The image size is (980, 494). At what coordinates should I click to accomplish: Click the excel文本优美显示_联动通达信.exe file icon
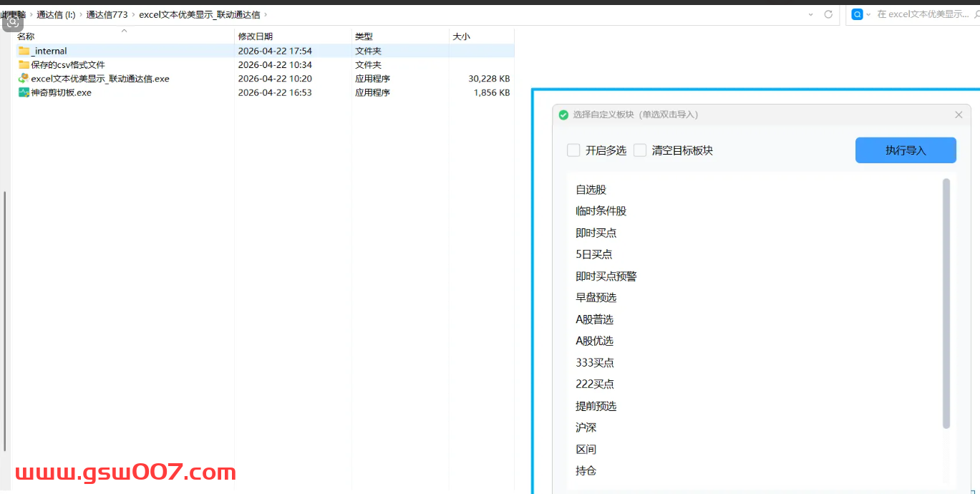(x=24, y=79)
